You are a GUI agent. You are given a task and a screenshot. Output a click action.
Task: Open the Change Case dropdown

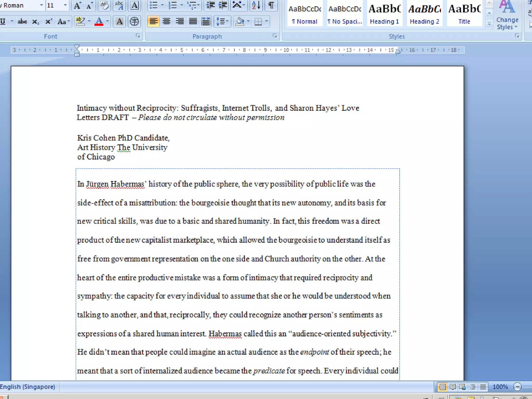tap(64, 22)
